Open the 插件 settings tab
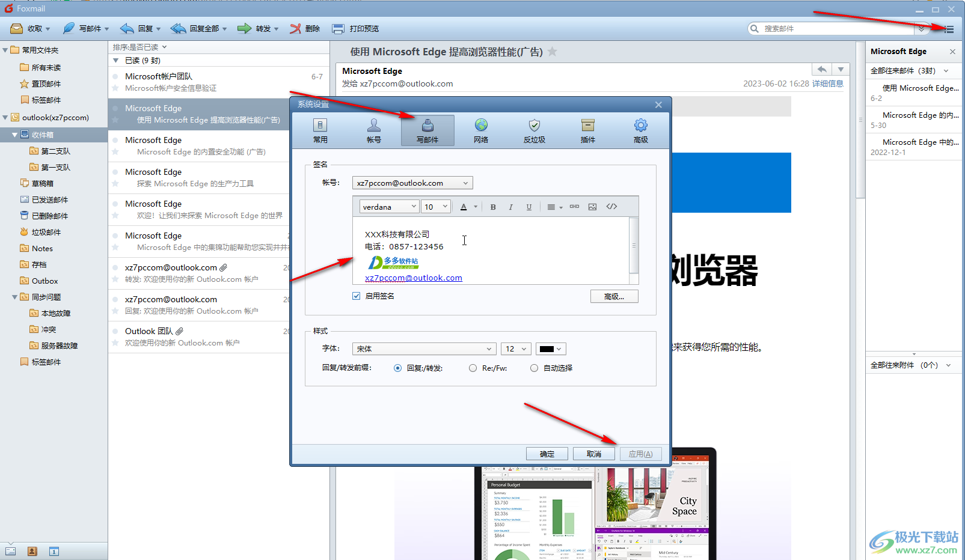The height and width of the screenshot is (560, 965). [x=587, y=130]
